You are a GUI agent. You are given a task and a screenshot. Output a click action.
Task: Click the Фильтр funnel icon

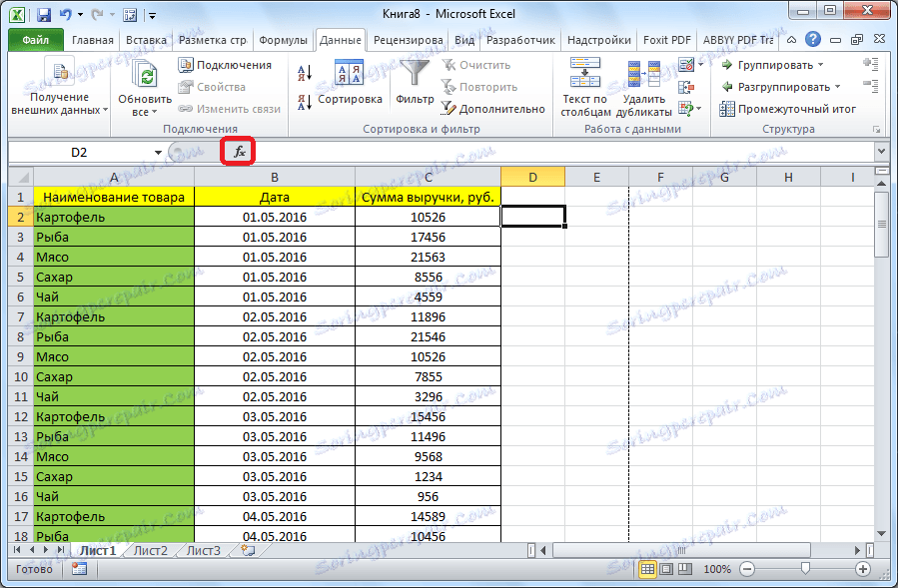[x=415, y=73]
